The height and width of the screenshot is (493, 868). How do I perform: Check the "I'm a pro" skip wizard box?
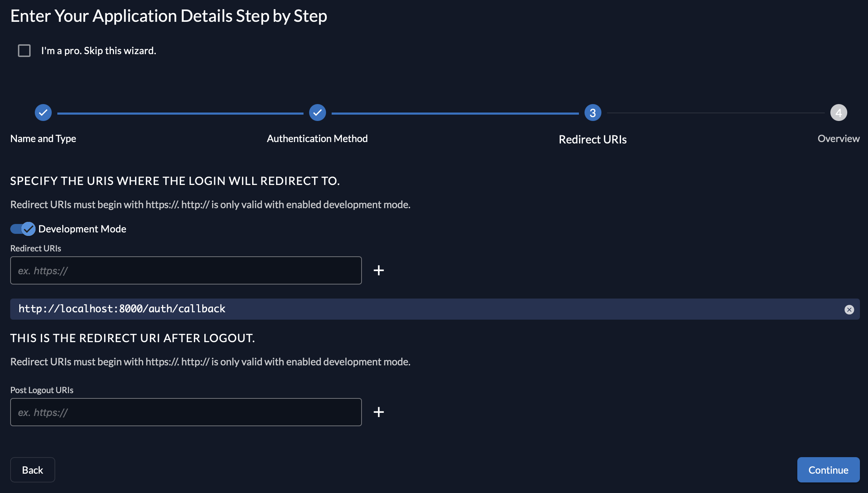click(24, 51)
